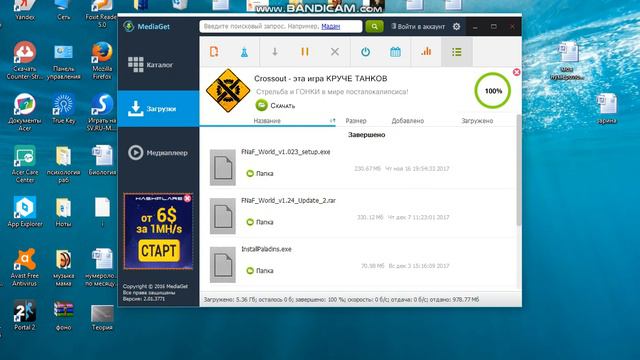Click file icon of FNaF_World_v1.023_setup.exe
Screen dimensions: 640x360
222,167
